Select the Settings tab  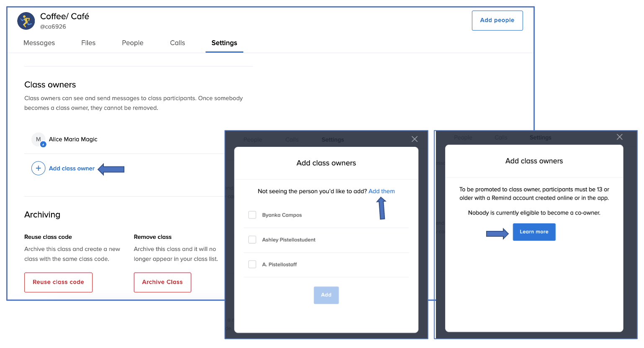(224, 43)
